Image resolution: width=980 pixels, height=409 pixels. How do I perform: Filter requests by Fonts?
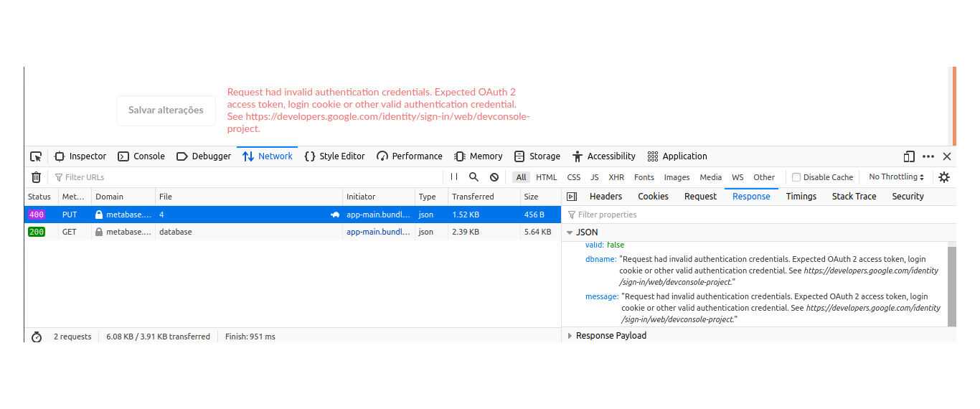pos(644,177)
